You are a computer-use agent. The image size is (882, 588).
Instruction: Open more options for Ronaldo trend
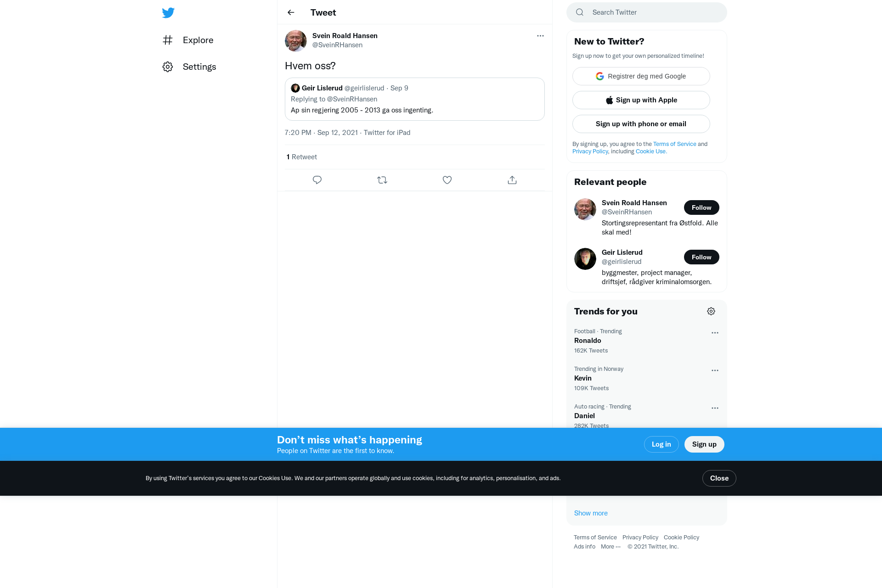click(x=715, y=333)
